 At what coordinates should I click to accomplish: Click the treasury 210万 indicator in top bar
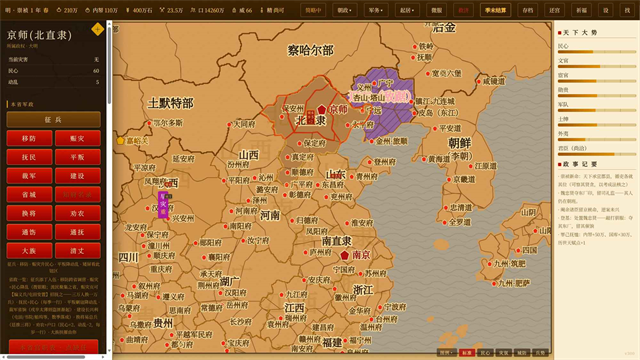click(67, 10)
